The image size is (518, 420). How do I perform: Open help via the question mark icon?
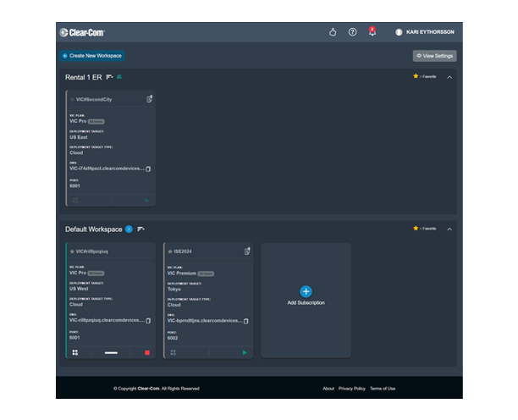pos(352,32)
